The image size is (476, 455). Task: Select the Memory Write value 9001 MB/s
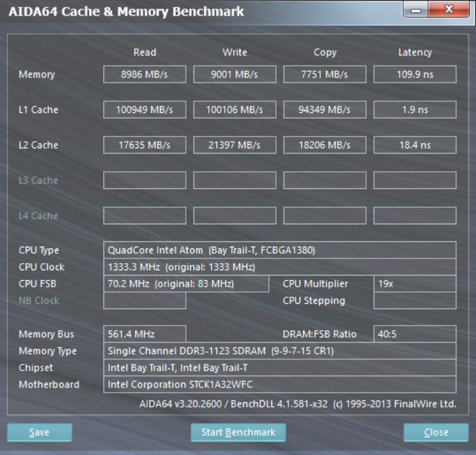(234, 74)
